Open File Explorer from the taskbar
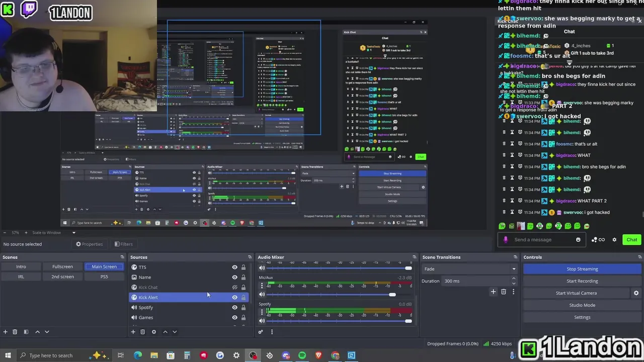Viewport: 644px width, 362px height. pos(154,355)
